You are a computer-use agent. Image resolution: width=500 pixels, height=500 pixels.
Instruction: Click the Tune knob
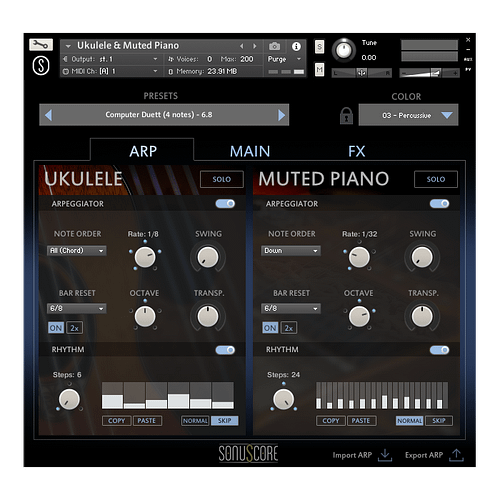(344, 50)
